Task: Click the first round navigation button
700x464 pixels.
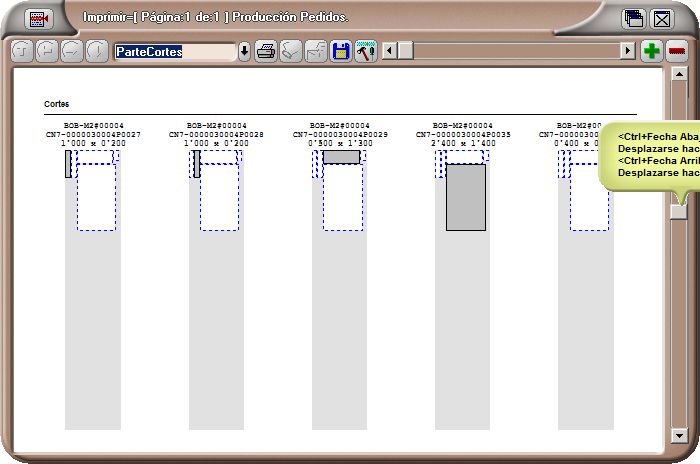Action: (x=22, y=51)
